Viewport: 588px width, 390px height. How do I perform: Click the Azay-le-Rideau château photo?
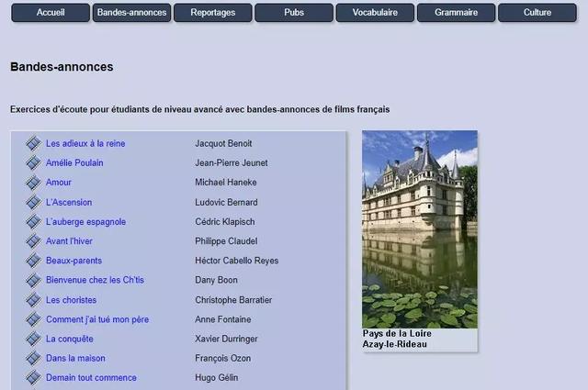pos(420,229)
